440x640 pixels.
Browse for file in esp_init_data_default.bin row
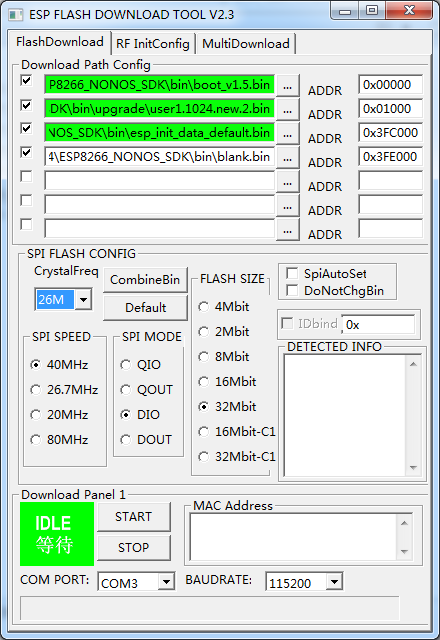(288, 133)
